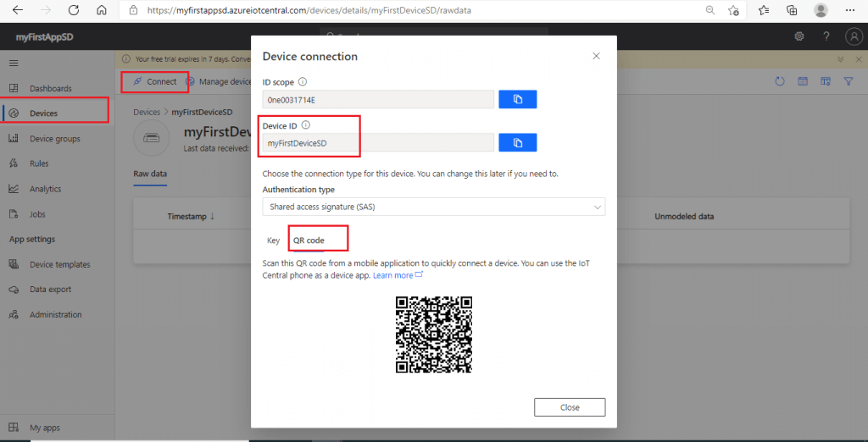Open the date range calendar icon
Viewport: 868px width, 442px height.
click(802, 82)
